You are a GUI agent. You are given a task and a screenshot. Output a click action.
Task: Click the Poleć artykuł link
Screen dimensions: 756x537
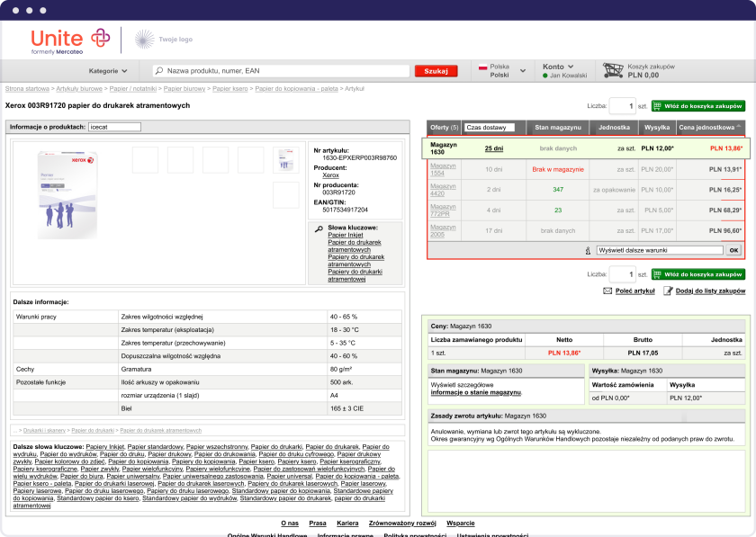[x=635, y=291]
